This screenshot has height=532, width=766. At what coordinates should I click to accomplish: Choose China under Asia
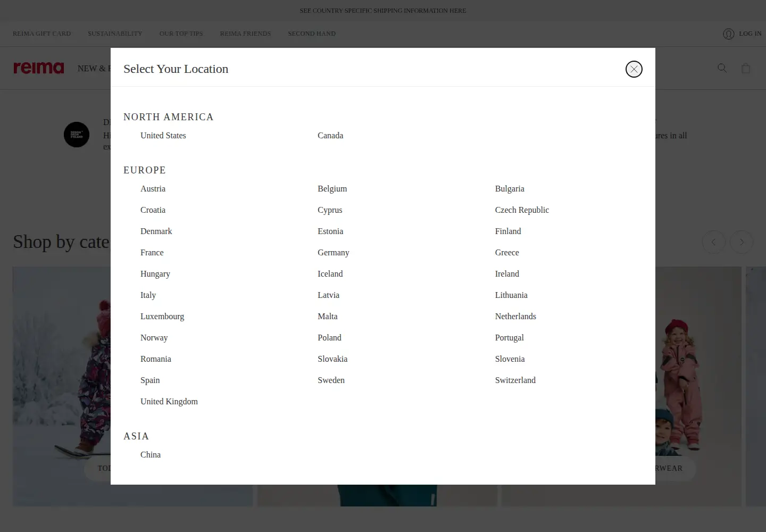click(x=151, y=455)
